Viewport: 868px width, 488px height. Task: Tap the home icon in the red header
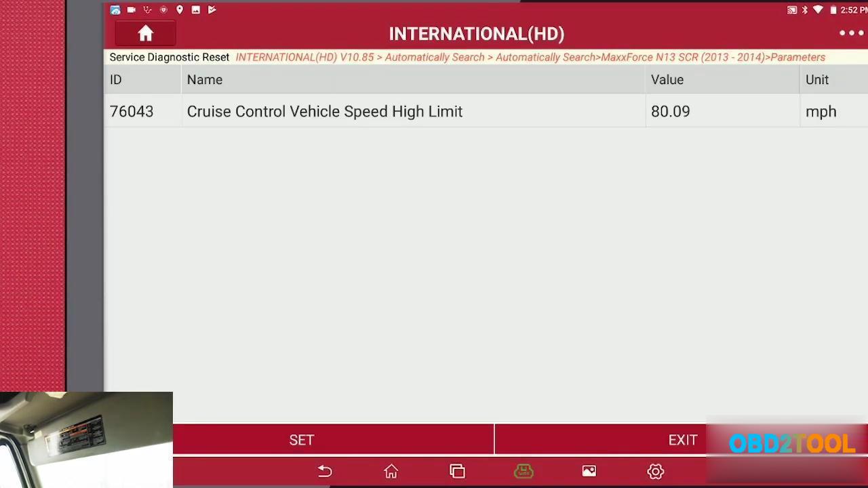[x=145, y=34]
